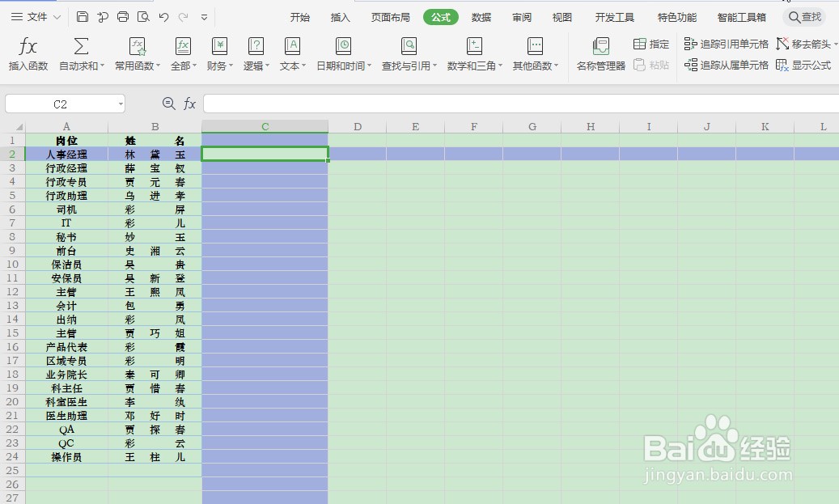
Task: Expand the 数学和三角 dropdown arrow
Action: pyautogui.click(x=500, y=66)
